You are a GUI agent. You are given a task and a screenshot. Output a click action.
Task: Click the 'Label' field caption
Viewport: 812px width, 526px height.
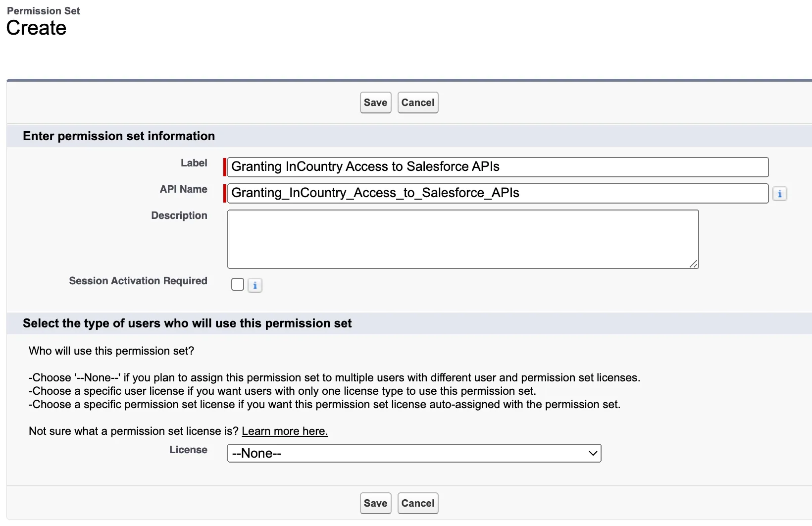194,163
